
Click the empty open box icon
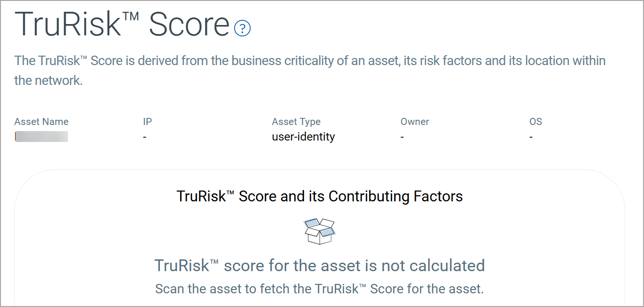point(320,231)
